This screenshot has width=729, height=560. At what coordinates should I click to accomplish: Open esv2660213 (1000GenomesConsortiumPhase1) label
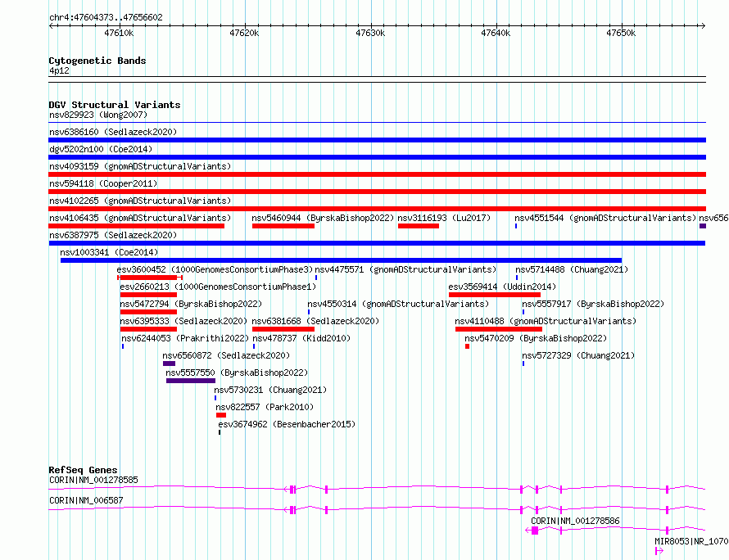pyautogui.click(x=218, y=287)
